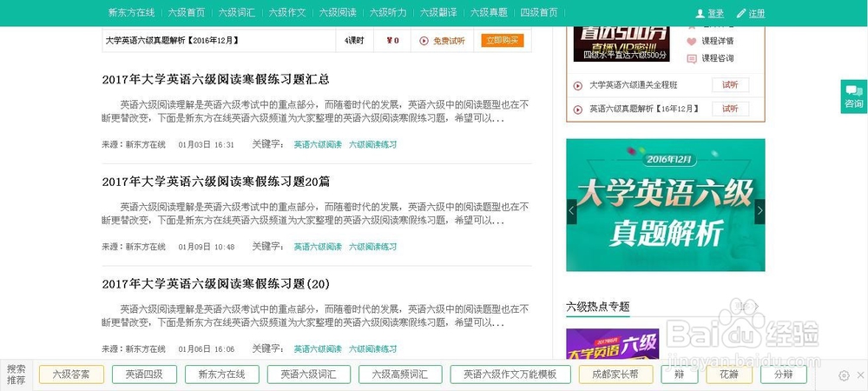Screen dimensions: 868x391
Task: Click 英语四级 search suggestion
Action: coord(144,374)
